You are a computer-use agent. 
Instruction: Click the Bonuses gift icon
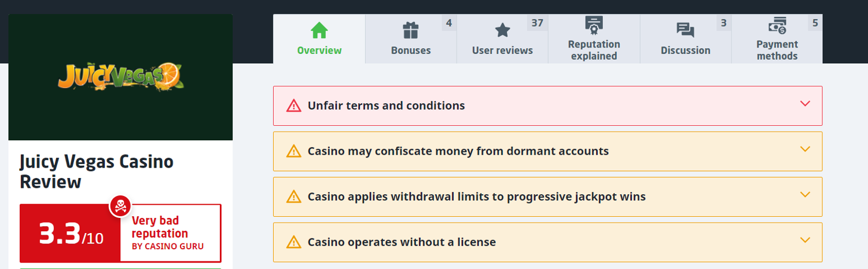coord(411,30)
